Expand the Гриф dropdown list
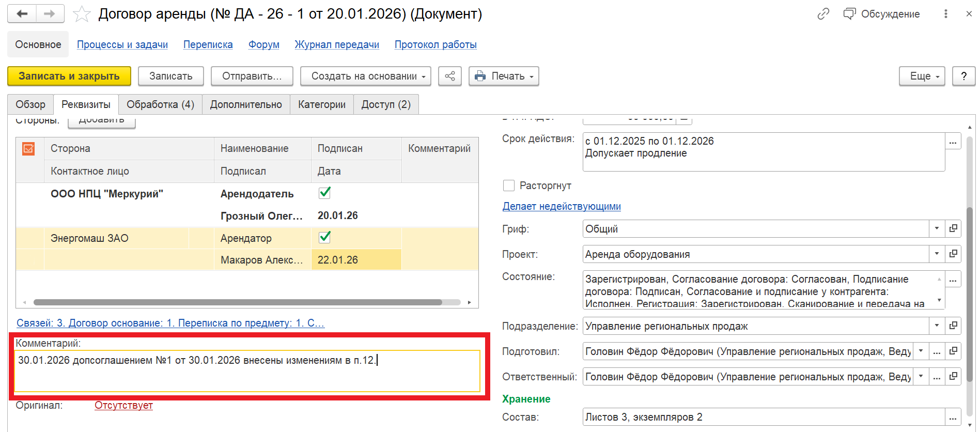 937,228
